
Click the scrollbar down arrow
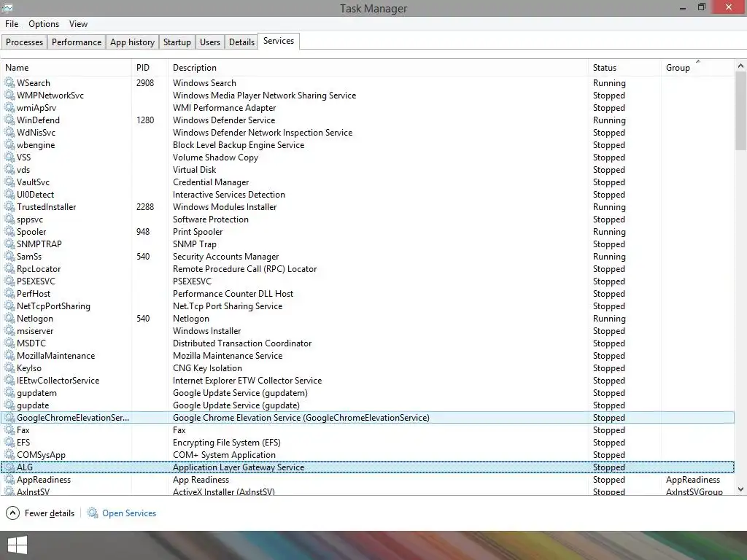(740, 489)
